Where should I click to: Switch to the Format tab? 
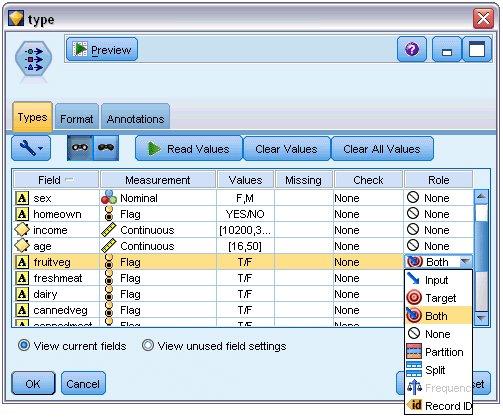[x=77, y=118]
